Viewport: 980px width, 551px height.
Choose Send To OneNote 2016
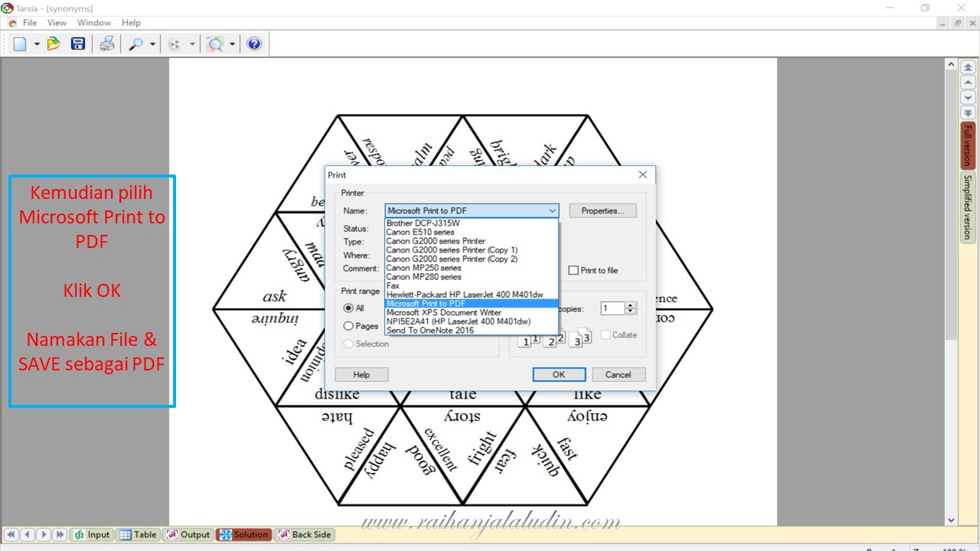pyautogui.click(x=472, y=331)
